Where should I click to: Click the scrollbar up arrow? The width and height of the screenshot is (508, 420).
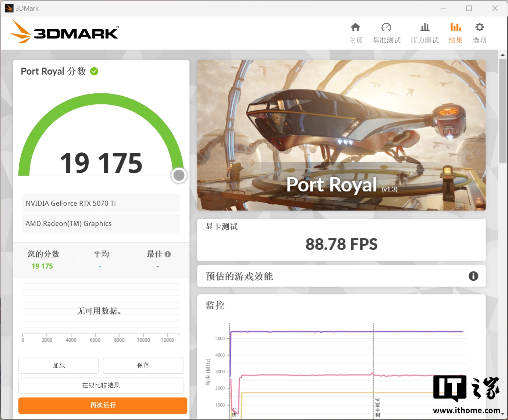point(502,55)
